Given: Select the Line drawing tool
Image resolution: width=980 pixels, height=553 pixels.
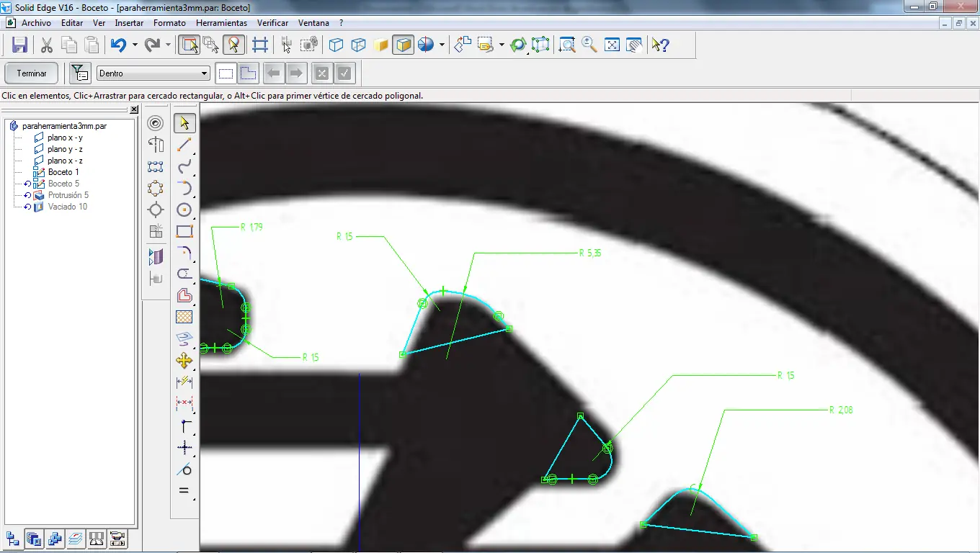Looking at the screenshot, I should pos(184,144).
